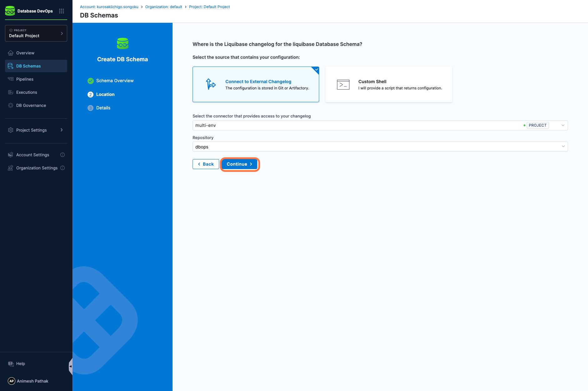Viewport: 588px width, 391px height.
Task: Click the Pipelines icon in sidebar
Action: tap(11, 79)
